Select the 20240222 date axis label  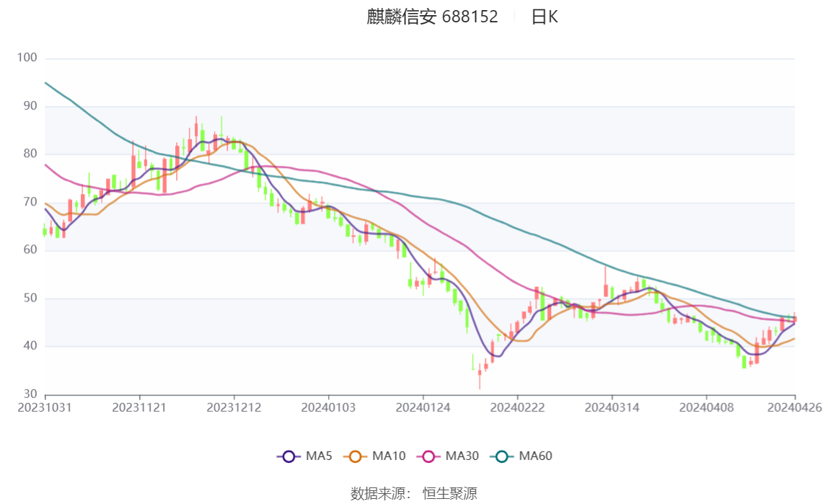(x=518, y=408)
